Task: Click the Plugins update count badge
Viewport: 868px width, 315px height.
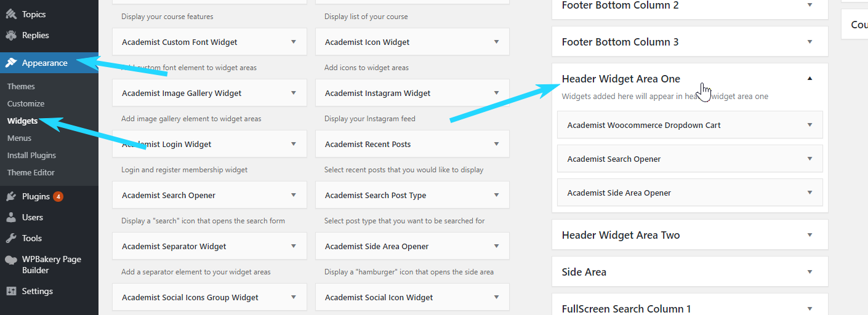Action: (x=58, y=196)
